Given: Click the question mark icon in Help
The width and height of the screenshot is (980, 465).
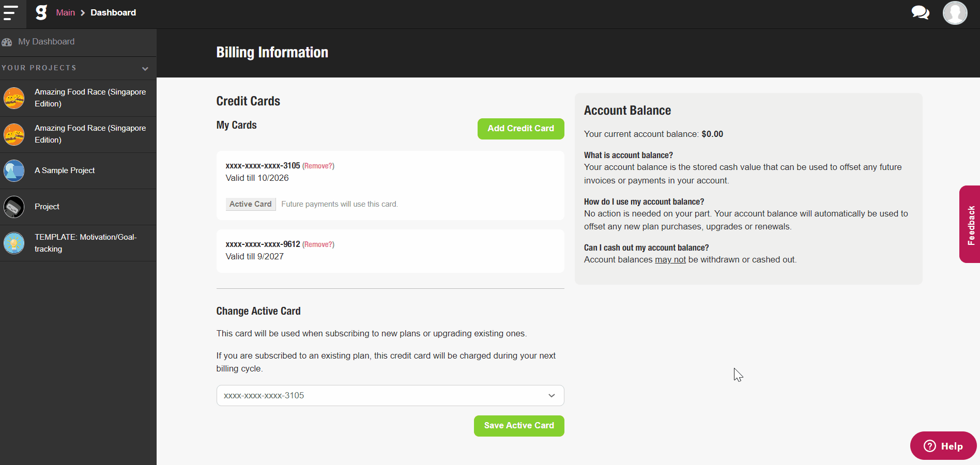Looking at the screenshot, I should [x=930, y=446].
